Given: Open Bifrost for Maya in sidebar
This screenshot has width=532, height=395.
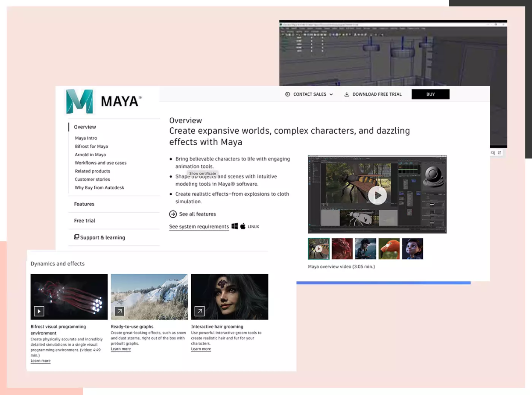Looking at the screenshot, I should [x=91, y=146].
